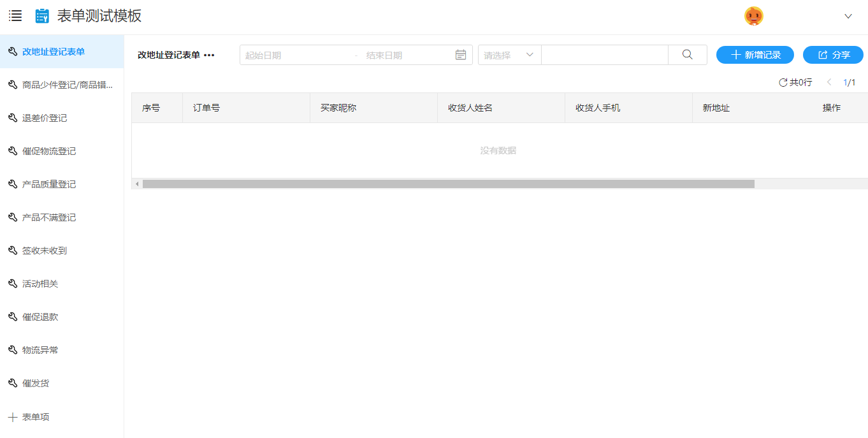The height and width of the screenshot is (438, 868).
Task: Click the magnifier search icon
Action: pyautogui.click(x=687, y=55)
